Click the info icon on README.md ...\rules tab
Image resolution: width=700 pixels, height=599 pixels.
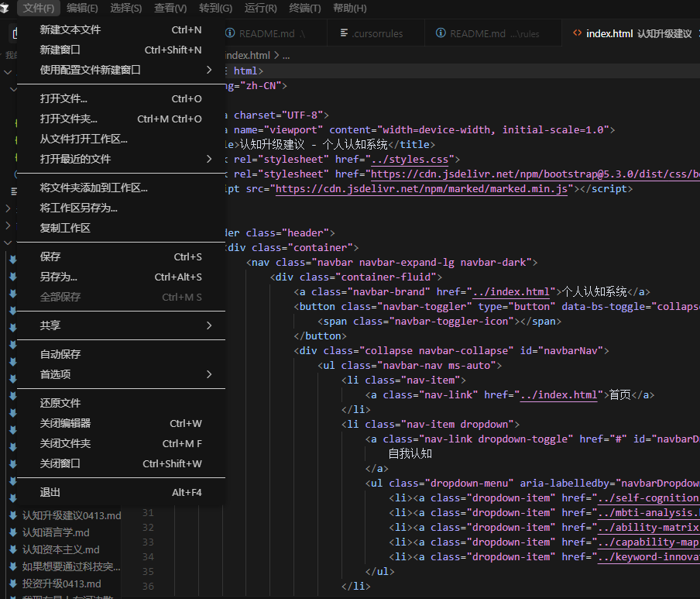click(x=441, y=33)
